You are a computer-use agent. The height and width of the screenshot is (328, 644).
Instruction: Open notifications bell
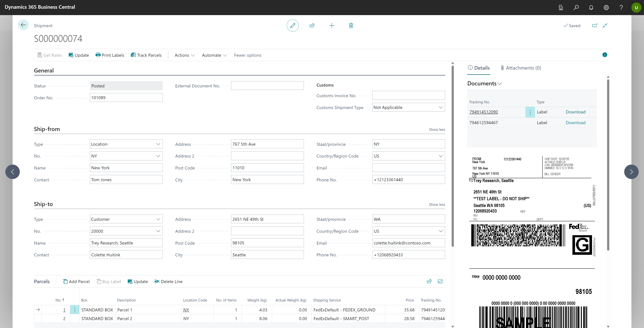click(591, 8)
